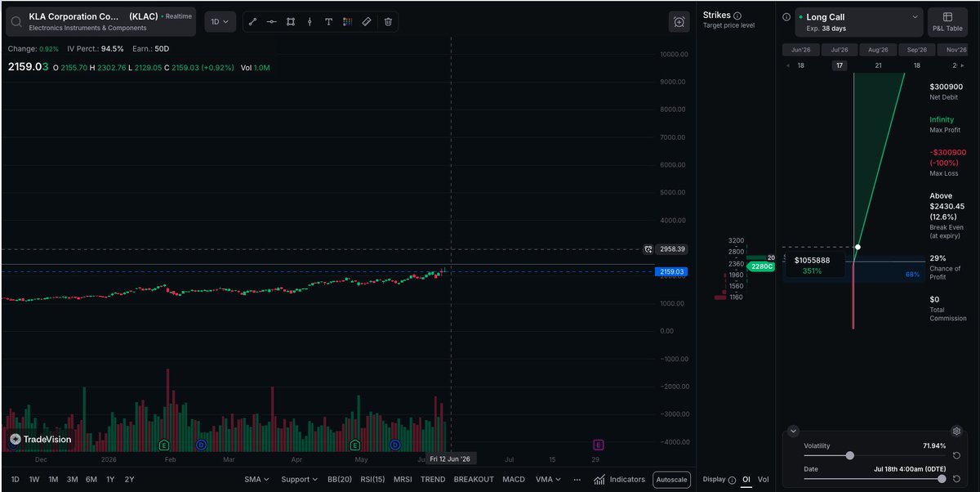Click the alert icon at 2958.39 price

click(648, 249)
